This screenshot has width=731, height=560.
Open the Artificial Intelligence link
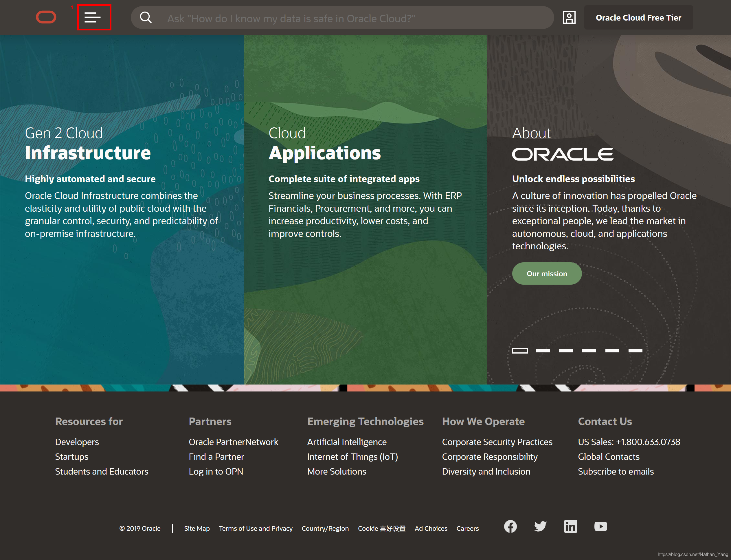click(346, 442)
